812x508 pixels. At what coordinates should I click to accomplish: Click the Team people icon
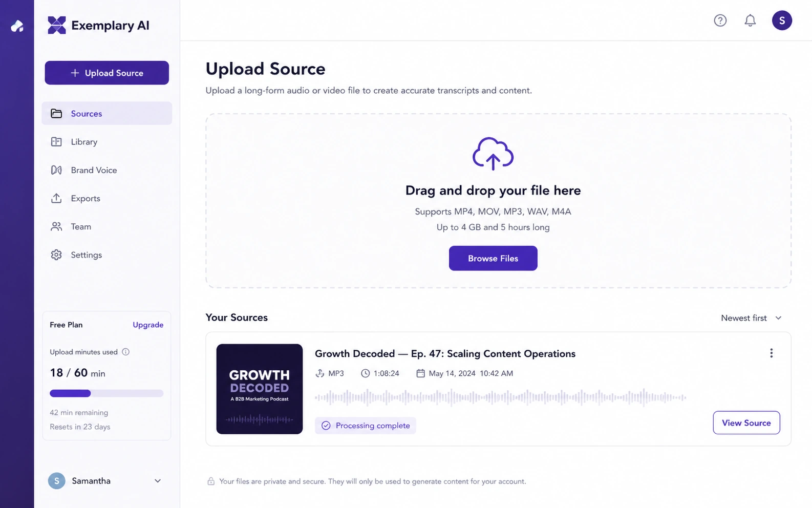tap(56, 226)
